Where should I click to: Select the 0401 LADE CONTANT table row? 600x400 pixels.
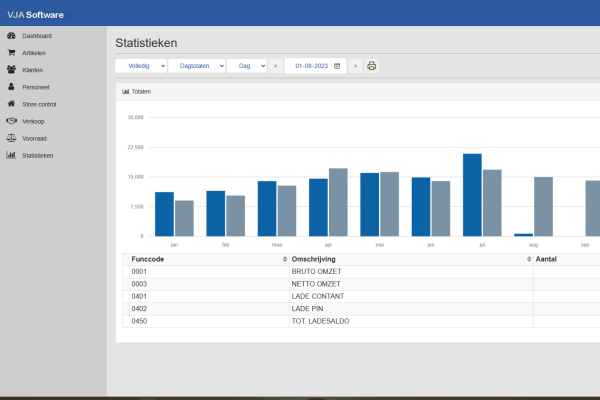tap(330, 296)
